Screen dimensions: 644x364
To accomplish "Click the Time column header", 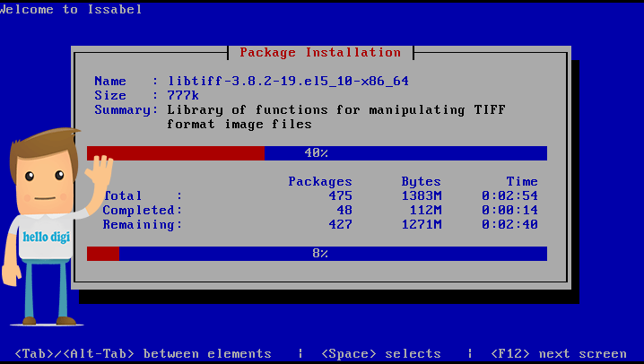I will pyautogui.click(x=522, y=181).
